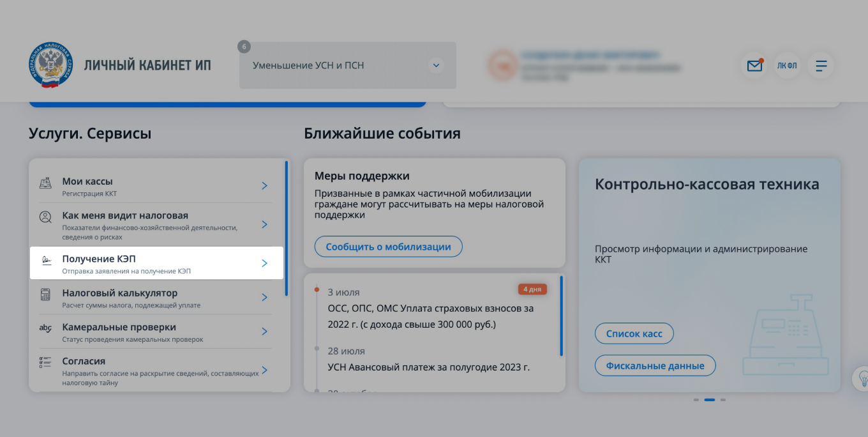This screenshot has width=868, height=437.
Task: Open Мои кассы via its chevron arrow
Action: (x=264, y=185)
